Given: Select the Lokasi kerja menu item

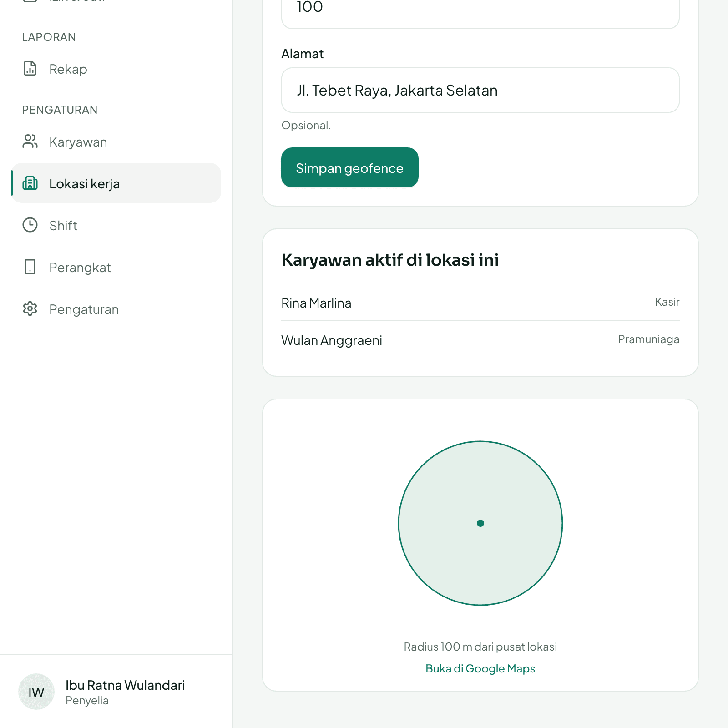Looking at the screenshot, I should tap(116, 183).
